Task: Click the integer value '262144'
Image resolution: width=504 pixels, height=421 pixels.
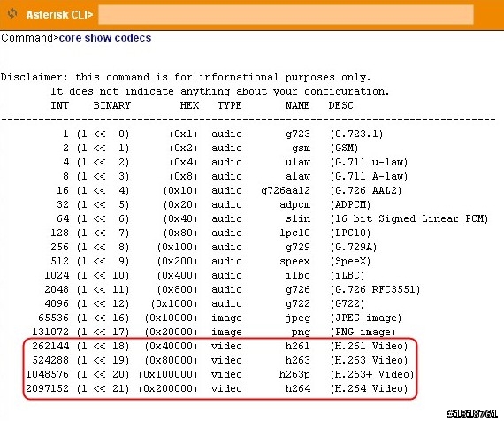Action: [x=50, y=346]
